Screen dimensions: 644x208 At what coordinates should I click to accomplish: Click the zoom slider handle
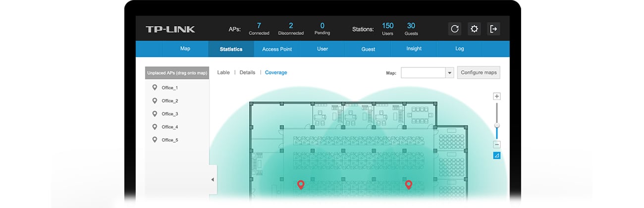[x=497, y=125]
